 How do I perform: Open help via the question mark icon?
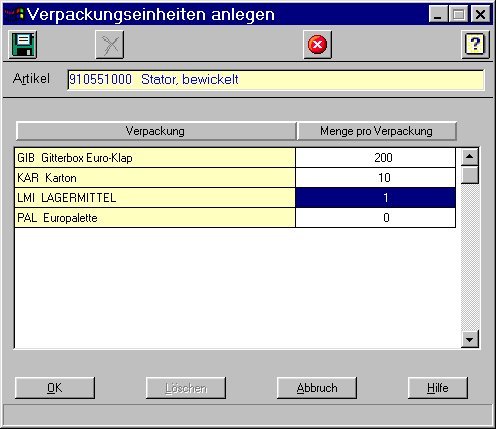point(476,44)
